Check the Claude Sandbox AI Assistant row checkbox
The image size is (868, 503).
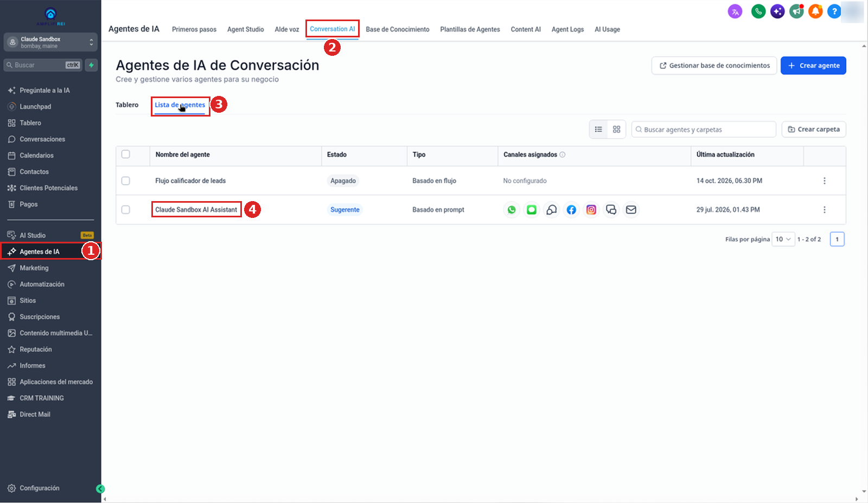(126, 210)
